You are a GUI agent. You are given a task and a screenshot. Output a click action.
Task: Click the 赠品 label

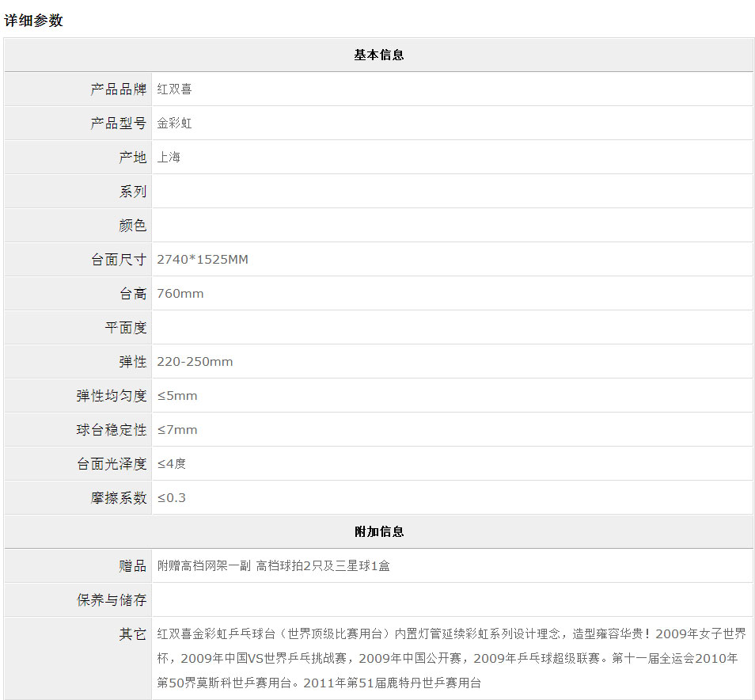coord(132,566)
